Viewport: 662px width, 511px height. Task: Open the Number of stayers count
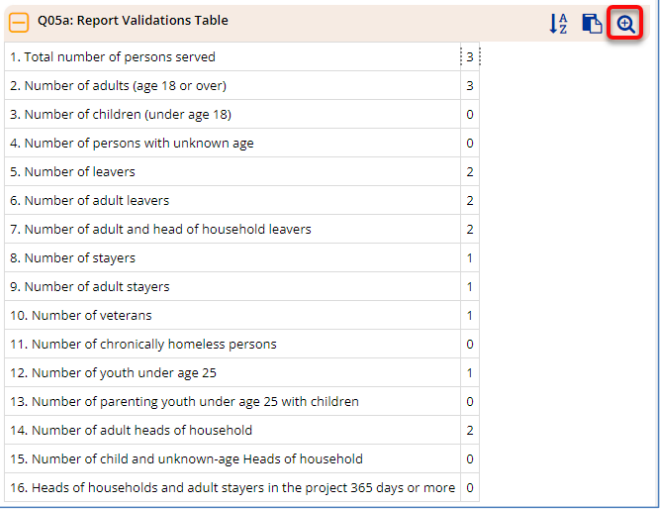coord(470,258)
